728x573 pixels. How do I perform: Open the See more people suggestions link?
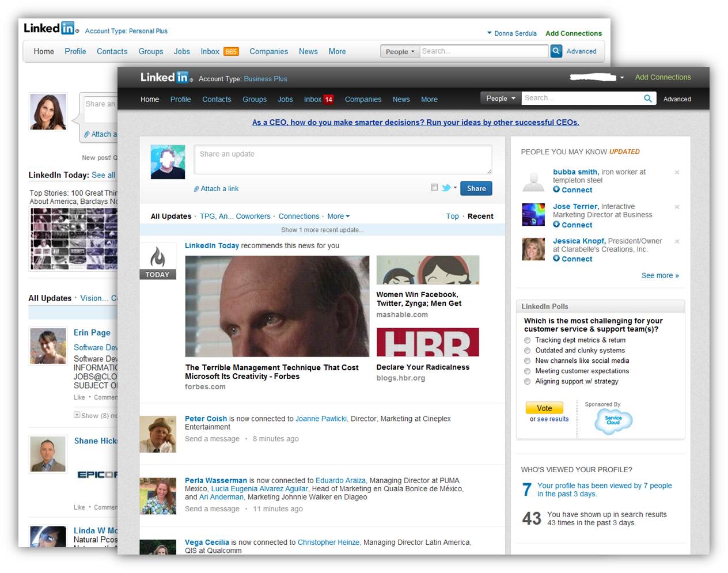pos(660,275)
